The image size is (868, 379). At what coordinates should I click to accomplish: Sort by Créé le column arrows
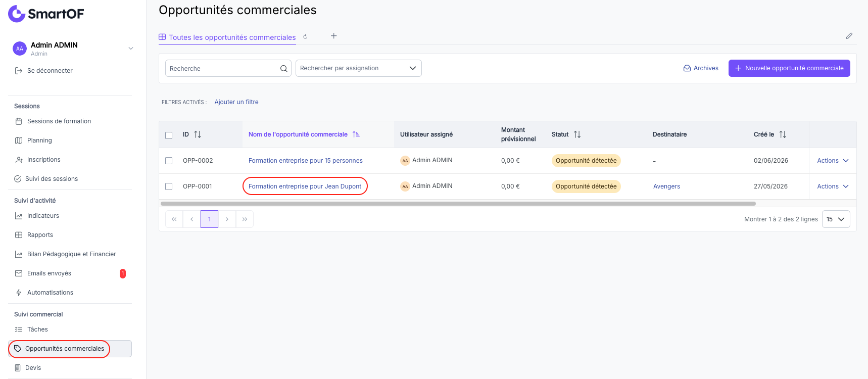783,134
